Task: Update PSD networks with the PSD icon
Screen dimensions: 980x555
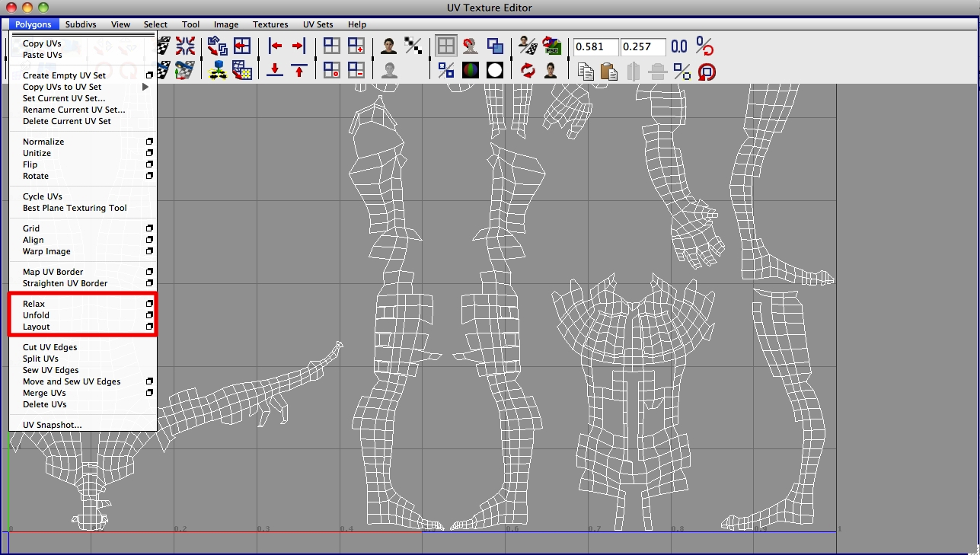Action: [x=551, y=46]
